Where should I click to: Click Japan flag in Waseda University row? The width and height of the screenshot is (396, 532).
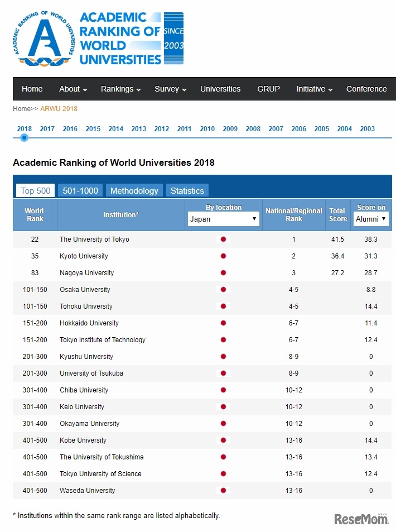point(223,490)
